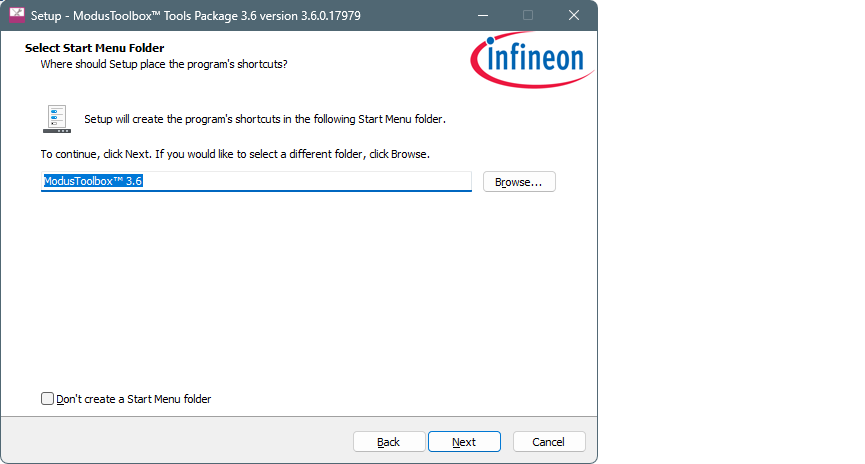Screen dimensions: 865x464
Task: Click the "Select Start Menu Folder" heading
Action: click(x=94, y=48)
